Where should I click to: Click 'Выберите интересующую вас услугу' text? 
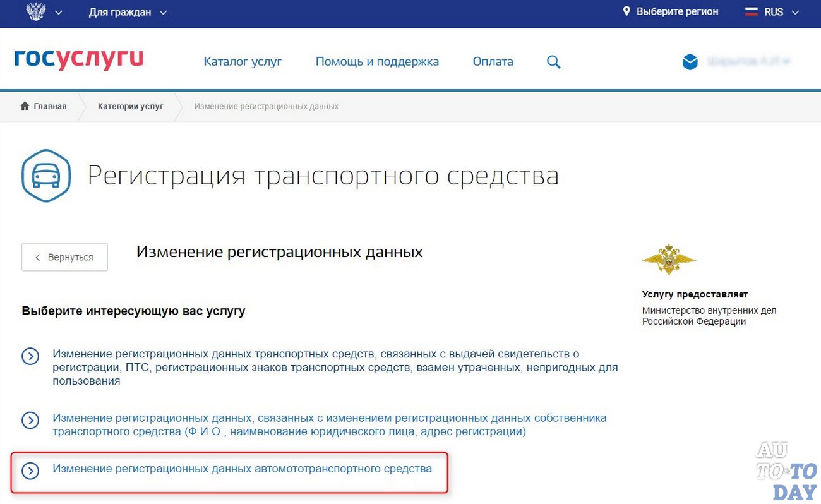click(133, 311)
